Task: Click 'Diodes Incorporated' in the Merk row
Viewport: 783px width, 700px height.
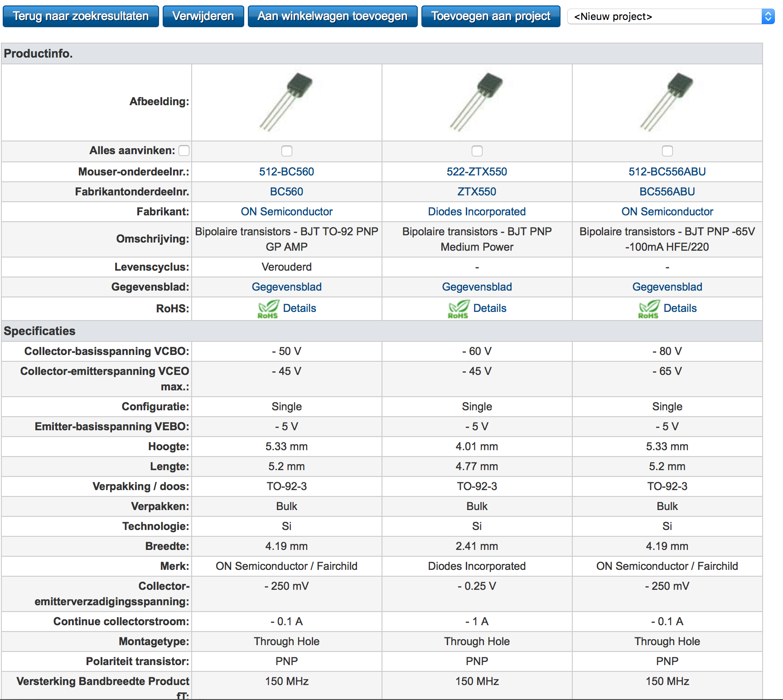Action: tap(477, 566)
